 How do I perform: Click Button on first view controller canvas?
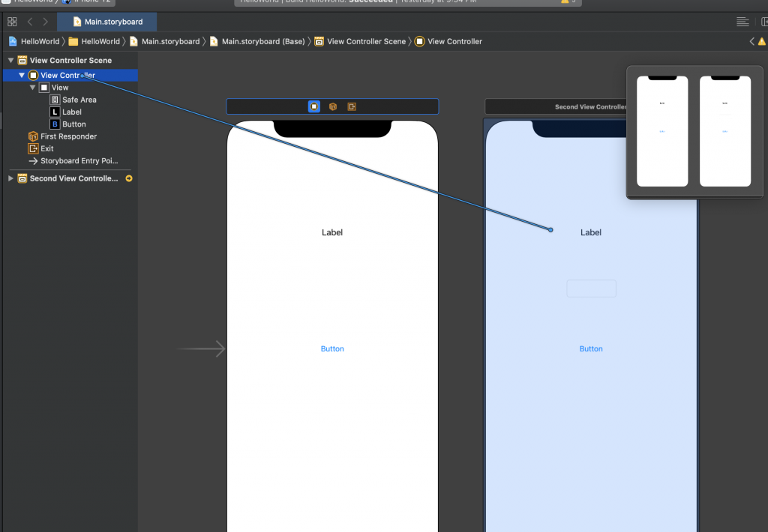click(x=332, y=349)
